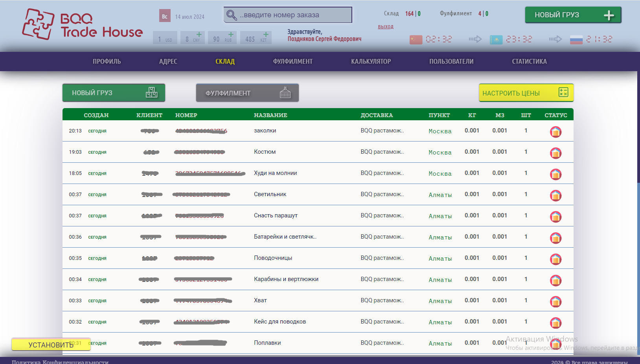Click the Russia flag clock icon

(576, 39)
